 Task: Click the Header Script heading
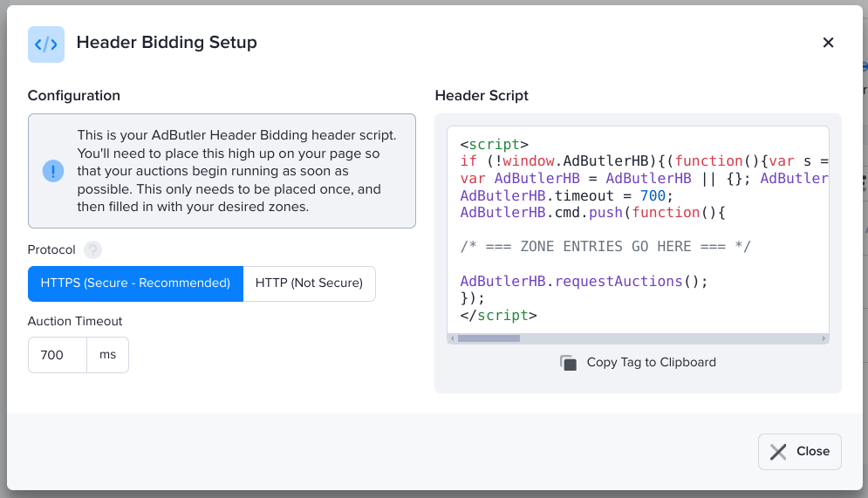[x=482, y=96]
